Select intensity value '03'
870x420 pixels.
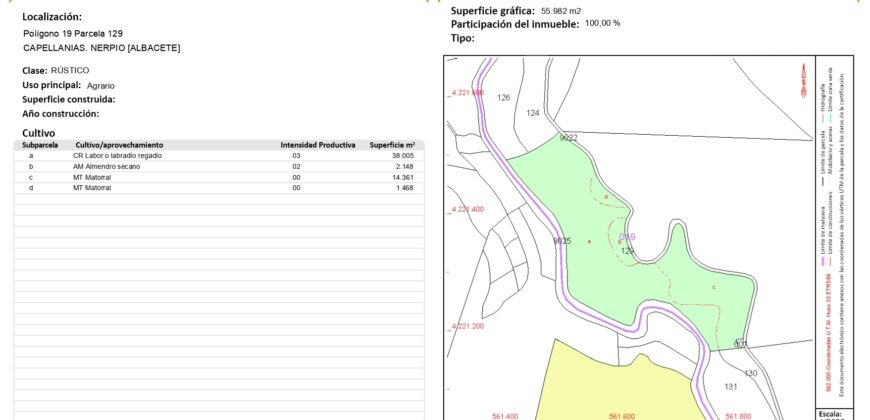tap(296, 156)
